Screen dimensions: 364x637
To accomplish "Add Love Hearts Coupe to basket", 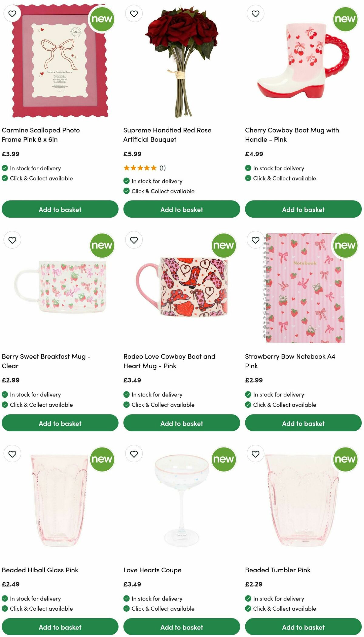I will 181,627.
